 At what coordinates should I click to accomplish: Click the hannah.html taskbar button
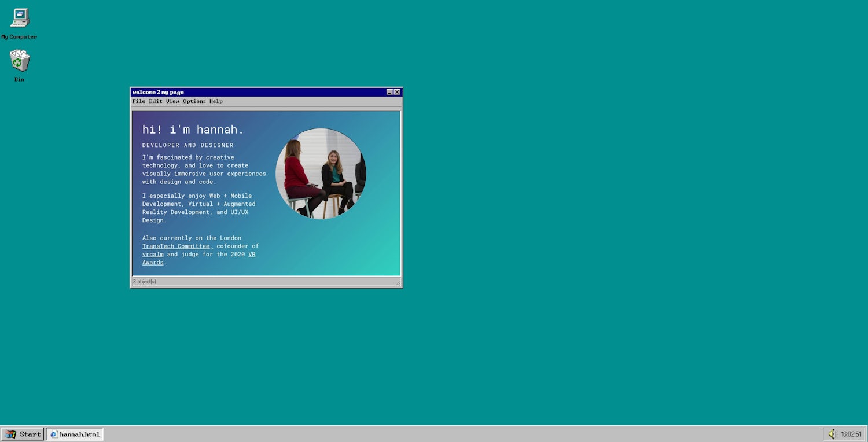point(75,434)
